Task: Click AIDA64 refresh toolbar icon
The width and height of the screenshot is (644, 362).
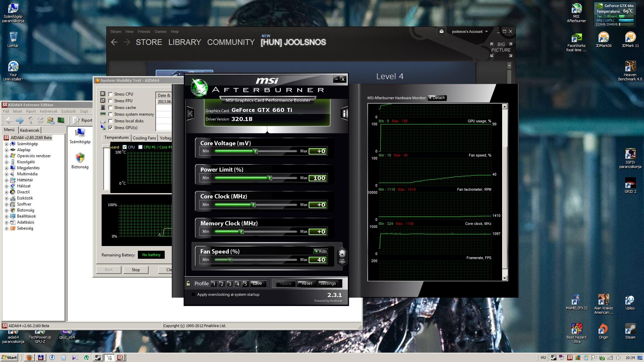Action: [x=41, y=120]
